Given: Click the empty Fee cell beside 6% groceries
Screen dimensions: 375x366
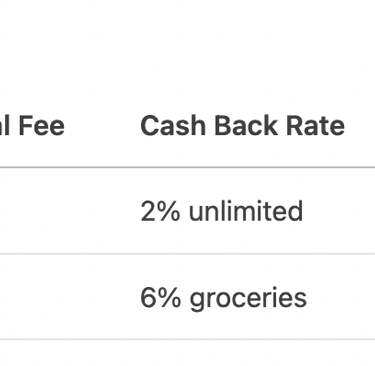Looking at the screenshot, I should point(50,297).
